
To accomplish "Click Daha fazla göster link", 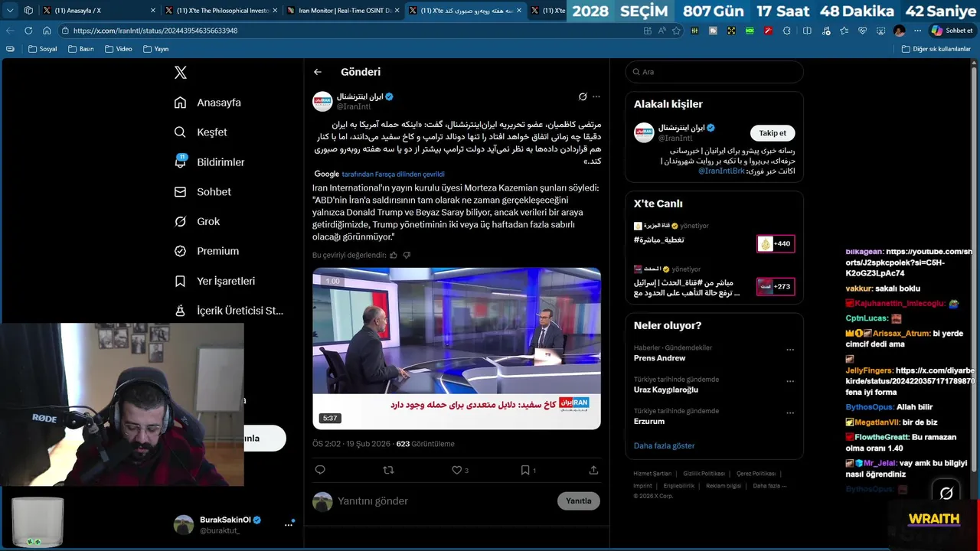I will pos(664,445).
